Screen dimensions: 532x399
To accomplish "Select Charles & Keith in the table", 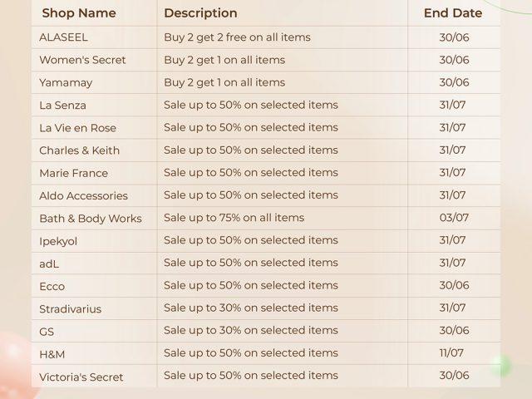I will (x=80, y=150).
